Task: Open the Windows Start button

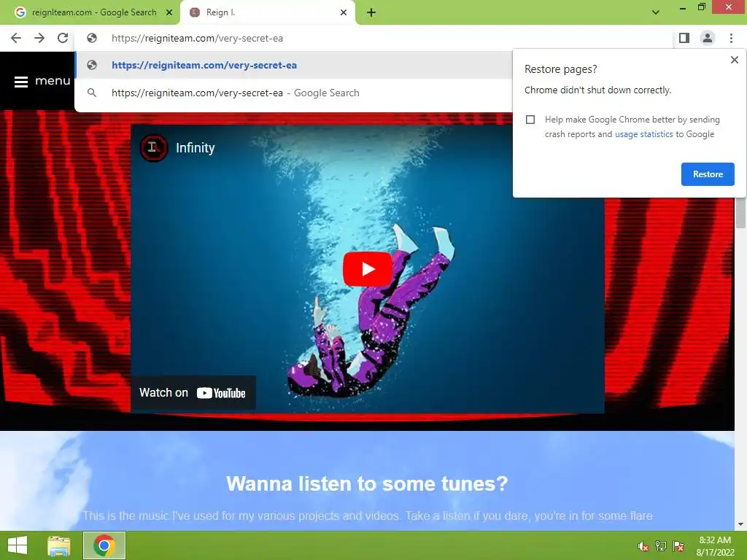Action: coord(18,545)
